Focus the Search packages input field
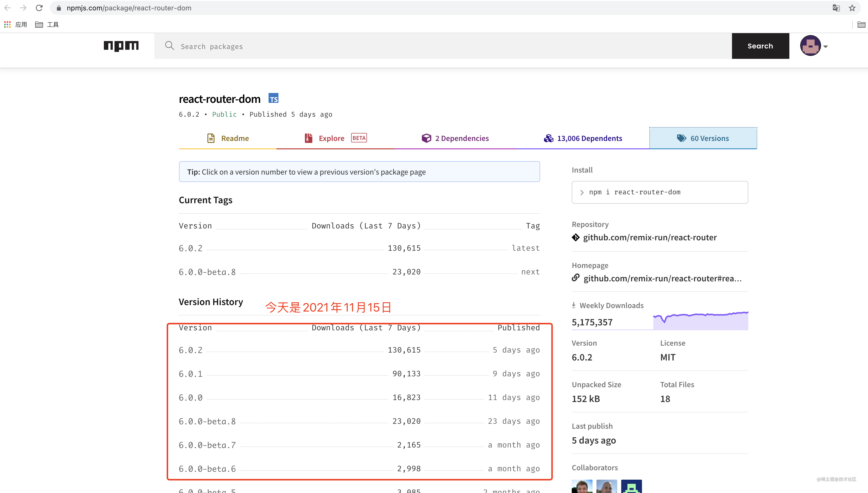The image size is (868, 493). [x=443, y=46]
